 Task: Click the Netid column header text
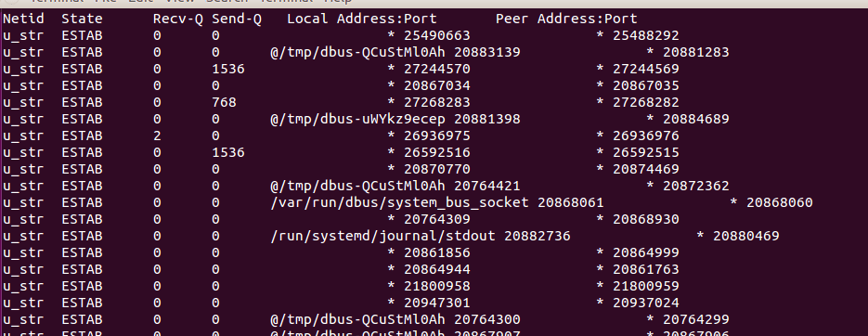(23, 19)
